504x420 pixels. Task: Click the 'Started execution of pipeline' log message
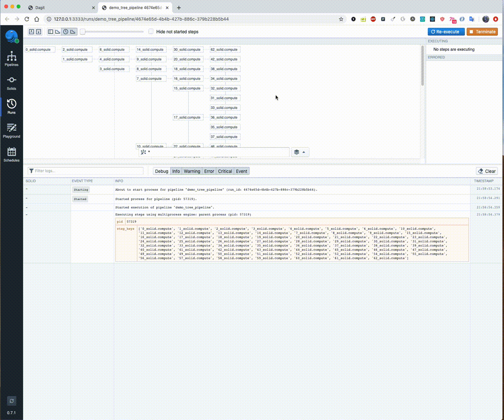165,207
